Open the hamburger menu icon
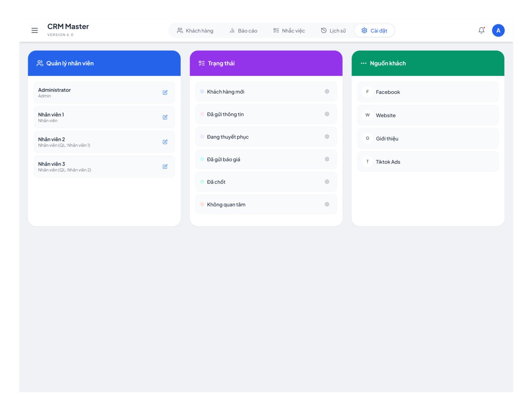 [35, 30]
